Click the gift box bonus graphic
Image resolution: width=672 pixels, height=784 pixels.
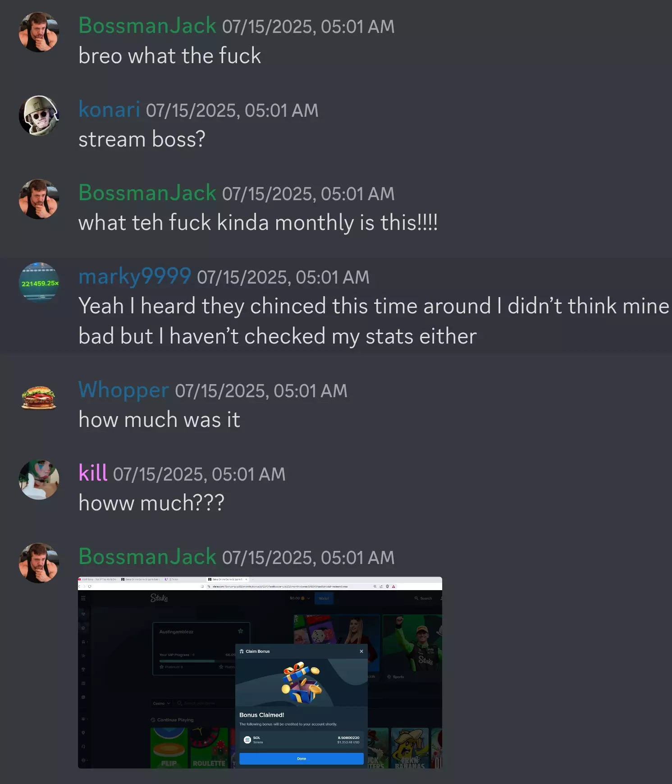301,683
